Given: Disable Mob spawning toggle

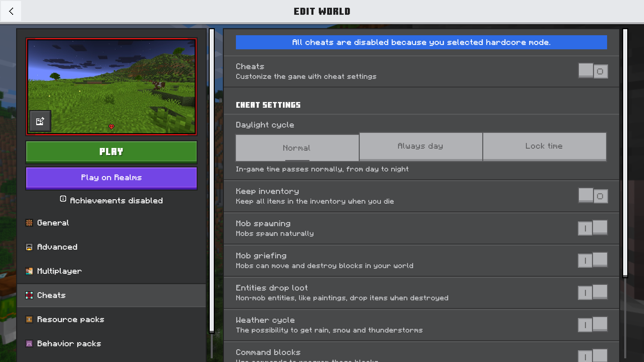Looking at the screenshot, I should click(593, 228).
